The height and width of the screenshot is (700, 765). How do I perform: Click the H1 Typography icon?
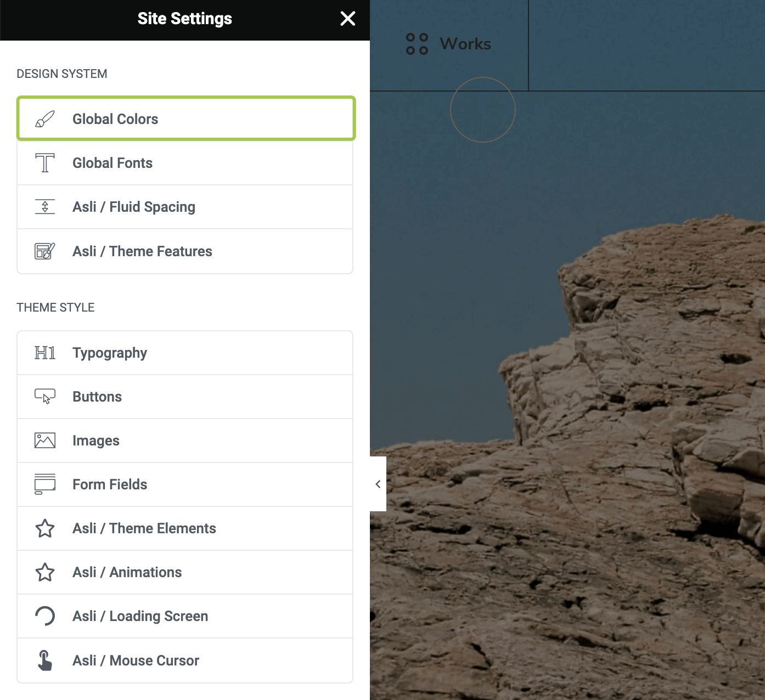(x=45, y=353)
